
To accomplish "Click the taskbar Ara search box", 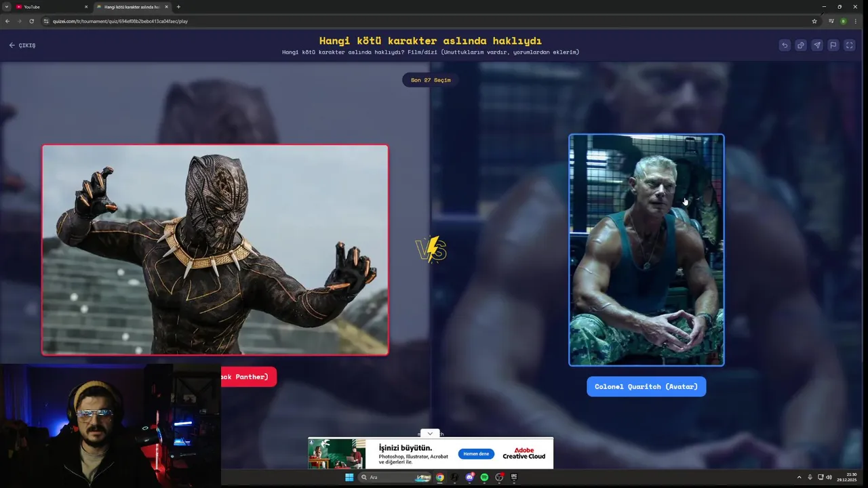I will [x=395, y=477].
